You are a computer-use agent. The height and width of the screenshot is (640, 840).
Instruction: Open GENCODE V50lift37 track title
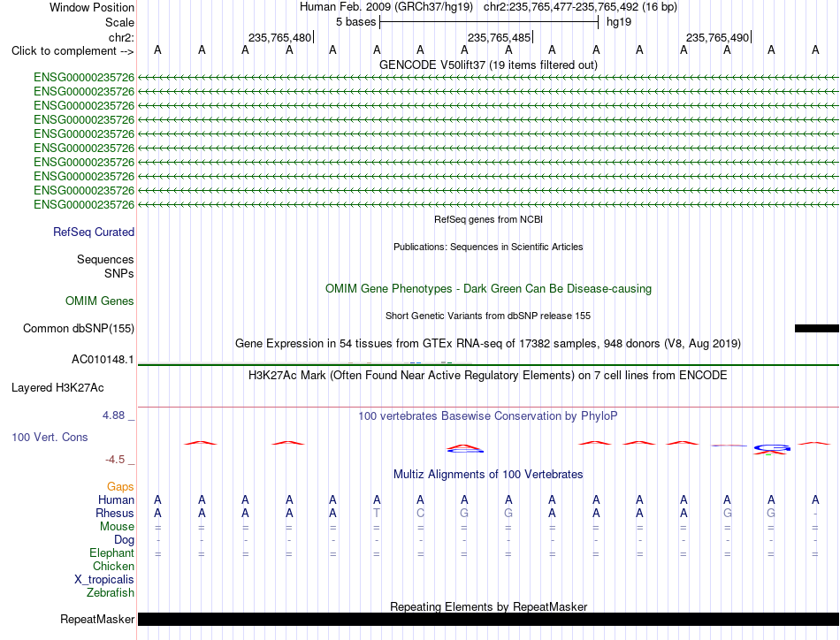pos(488,65)
